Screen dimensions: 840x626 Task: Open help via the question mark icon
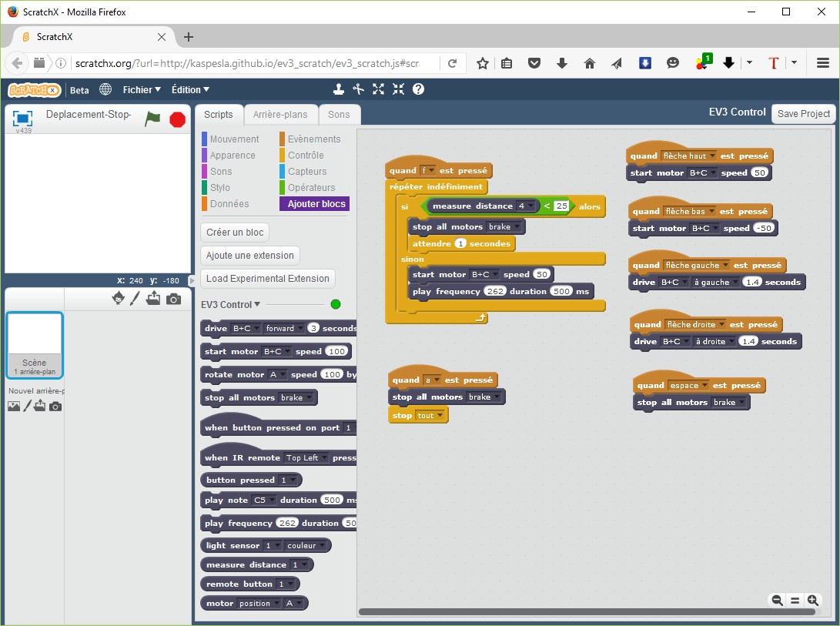point(417,89)
